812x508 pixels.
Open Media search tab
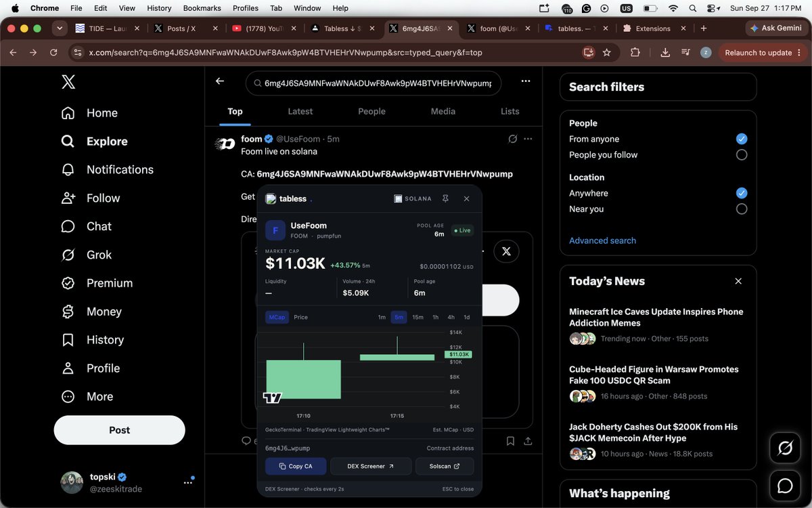[443, 111]
